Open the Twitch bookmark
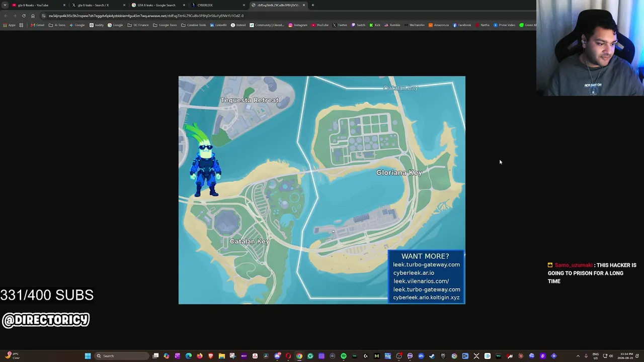This screenshot has height=362, width=644. 358,25
